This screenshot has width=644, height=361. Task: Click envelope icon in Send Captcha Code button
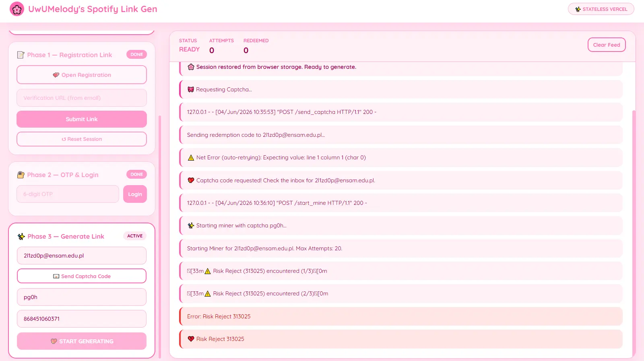(x=56, y=276)
